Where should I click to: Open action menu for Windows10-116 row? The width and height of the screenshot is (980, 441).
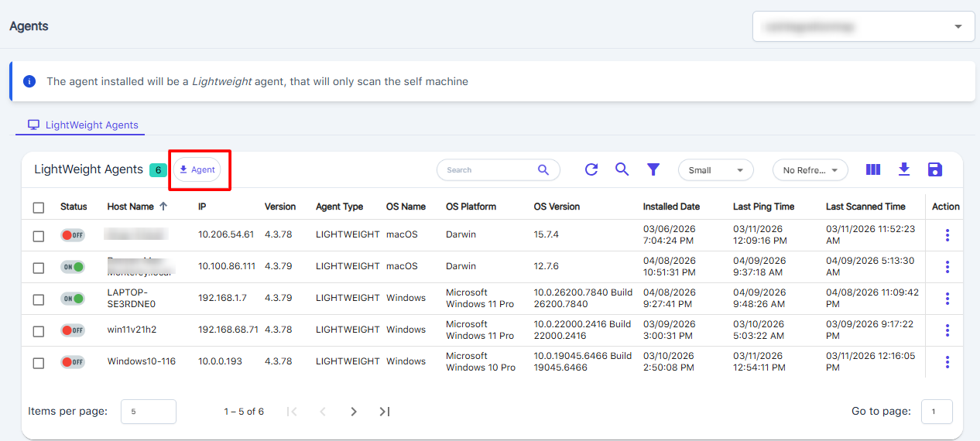point(947,362)
